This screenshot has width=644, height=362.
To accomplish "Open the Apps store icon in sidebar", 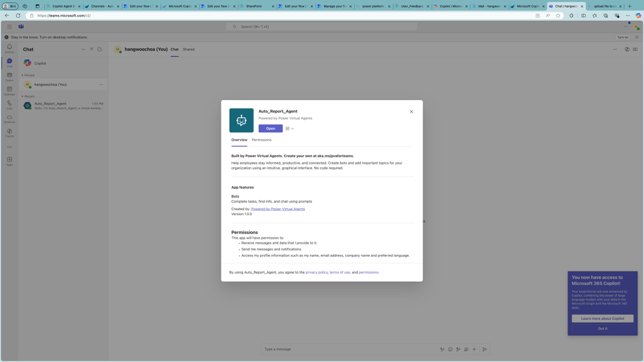I will coord(9,161).
